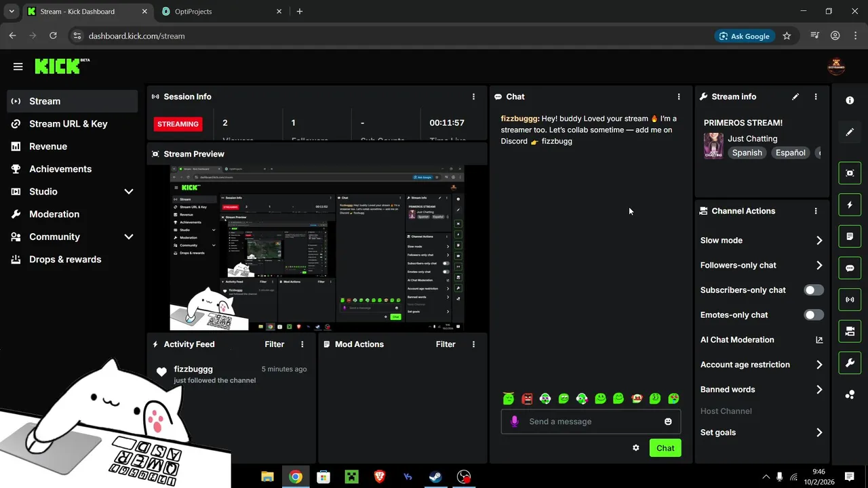Click the Spanish tag chip
The height and width of the screenshot is (488, 868).
(747, 152)
